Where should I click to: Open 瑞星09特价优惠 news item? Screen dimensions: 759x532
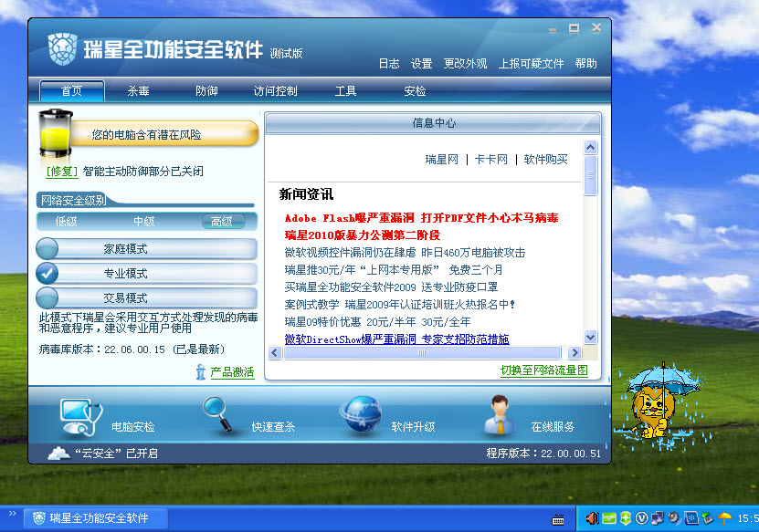click(377, 322)
